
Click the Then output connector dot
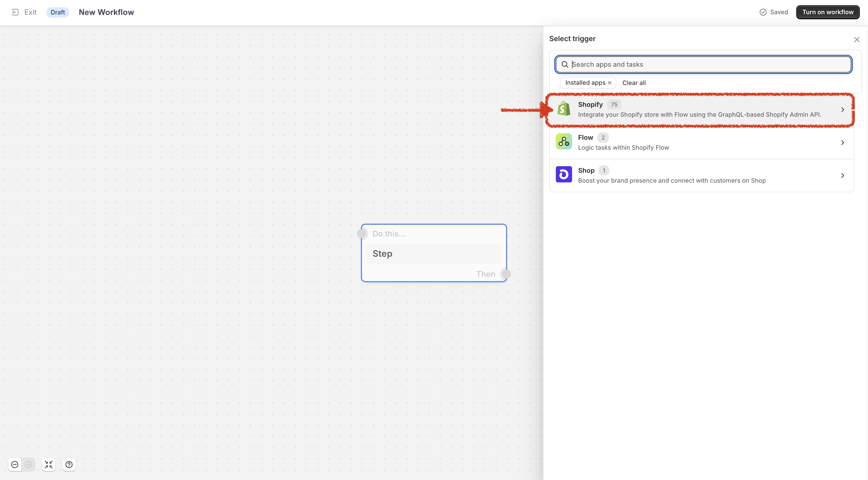506,274
